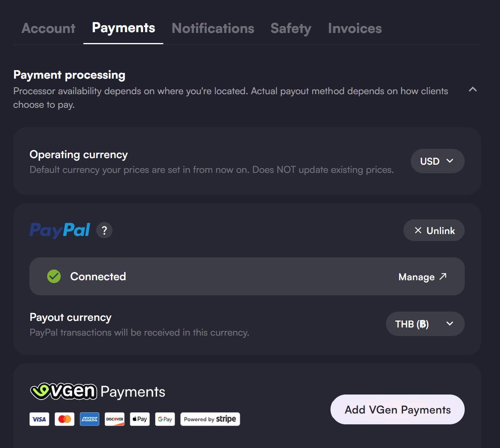Viewport: 500px width, 448px height.
Task: Click the Powered by Stripe badge
Action: pos(210,419)
